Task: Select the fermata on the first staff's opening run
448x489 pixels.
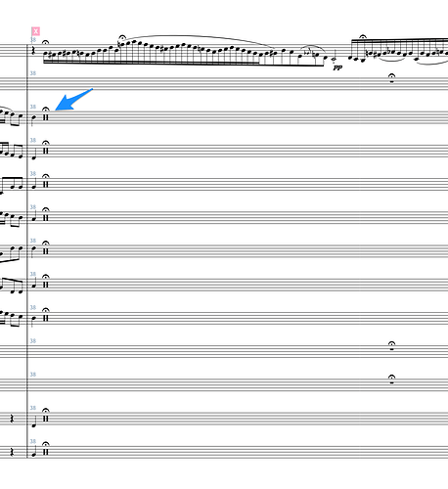Action: (x=46, y=43)
